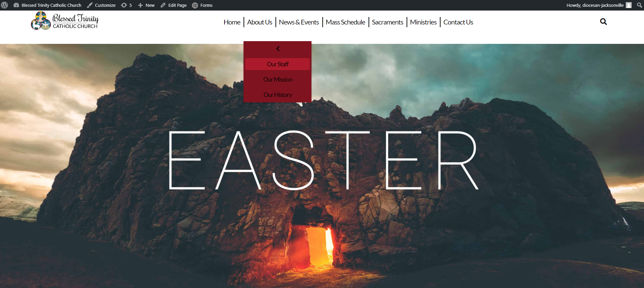Click the updates icon showing 5

(126, 5)
